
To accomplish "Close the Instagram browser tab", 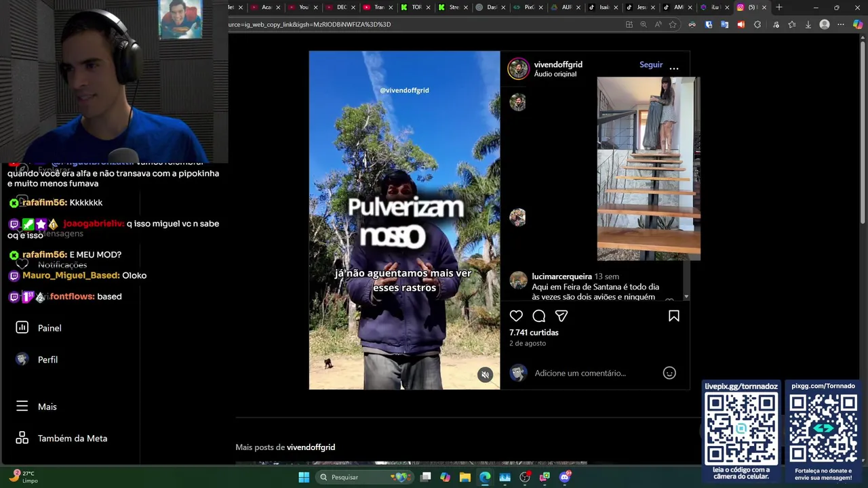I will pos(764,7).
